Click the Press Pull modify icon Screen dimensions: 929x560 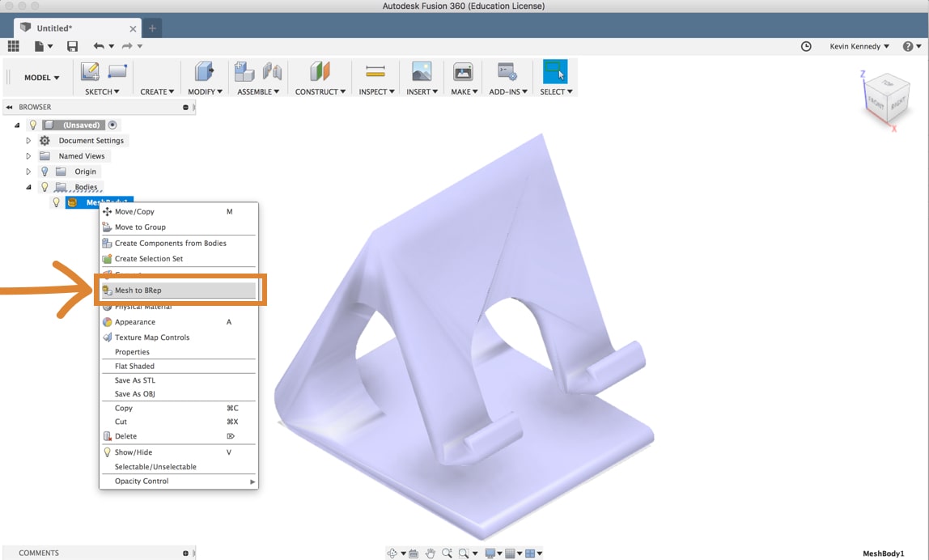pyautogui.click(x=205, y=72)
